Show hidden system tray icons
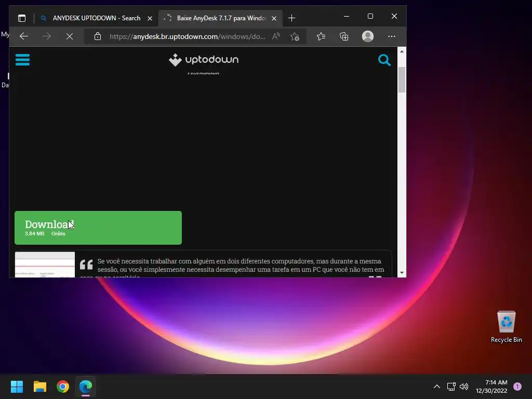 pyautogui.click(x=437, y=387)
